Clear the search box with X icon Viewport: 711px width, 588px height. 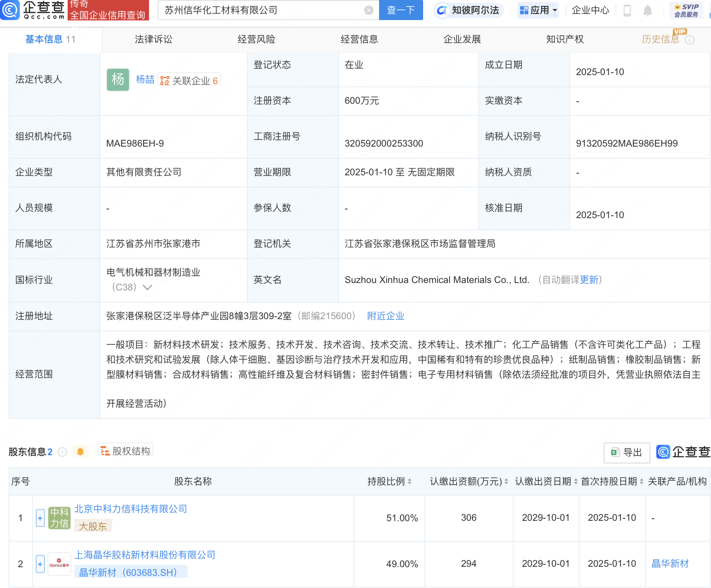coord(368,10)
